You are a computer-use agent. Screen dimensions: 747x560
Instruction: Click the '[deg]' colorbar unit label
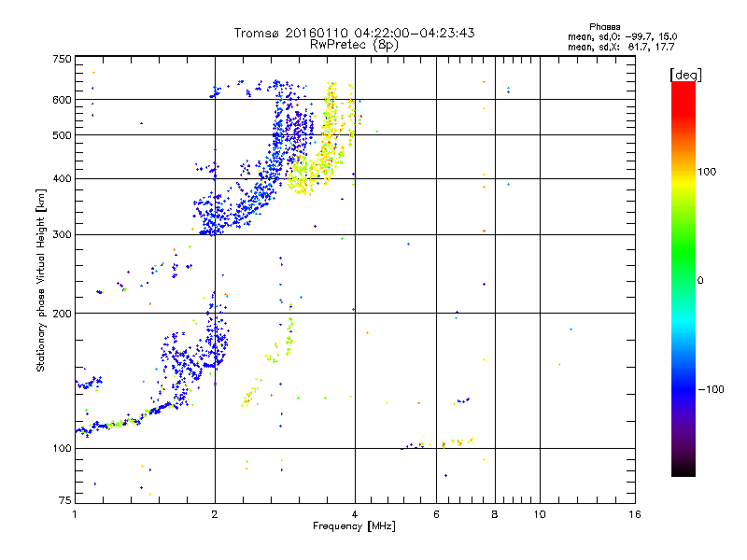pos(685,76)
